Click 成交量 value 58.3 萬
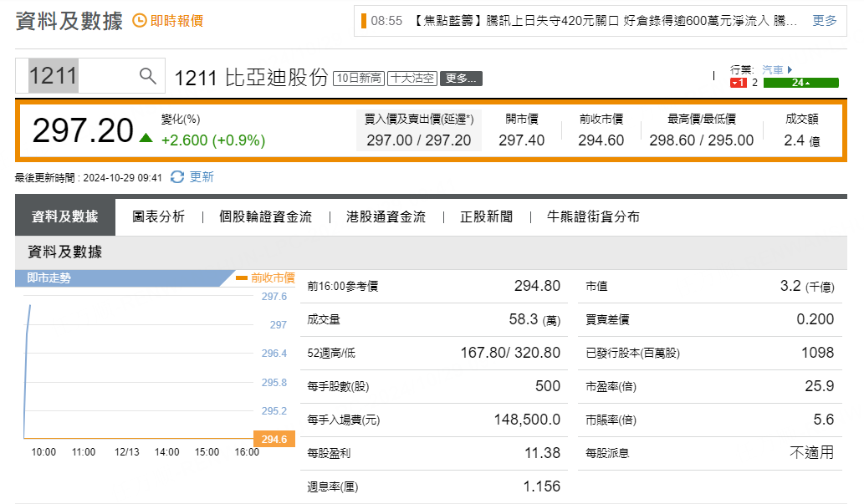Image resolution: width=864 pixels, height=504 pixels. pos(534,319)
